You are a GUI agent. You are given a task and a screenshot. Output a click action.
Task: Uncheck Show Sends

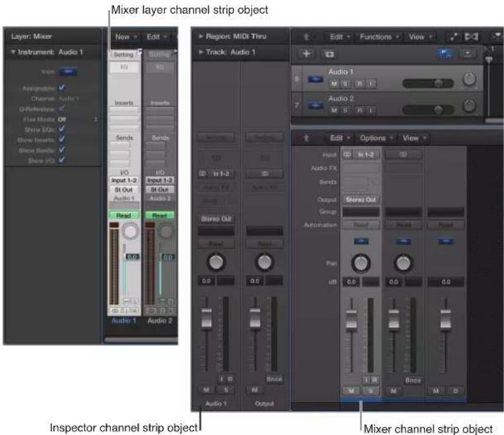pyautogui.click(x=62, y=150)
